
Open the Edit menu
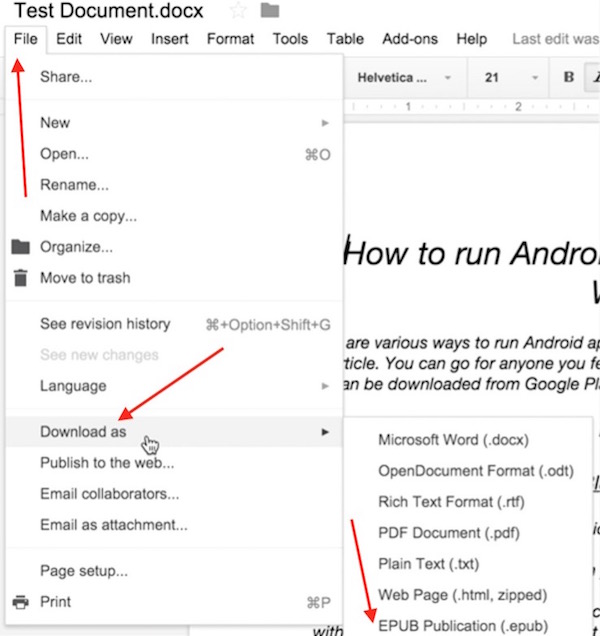(x=69, y=39)
